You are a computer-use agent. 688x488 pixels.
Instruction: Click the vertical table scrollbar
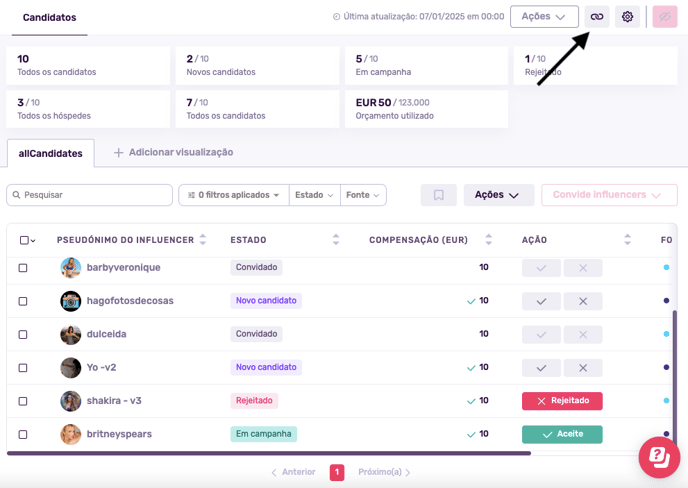click(674, 380)
